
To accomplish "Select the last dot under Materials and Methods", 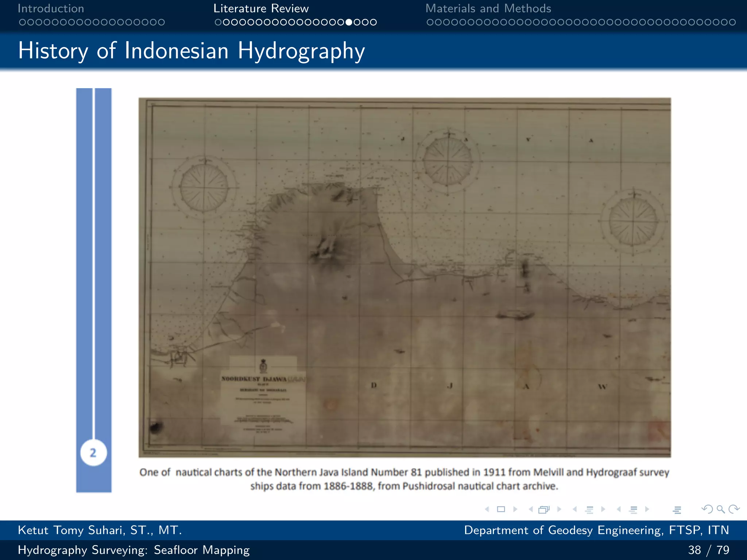I will click(732, 22).
